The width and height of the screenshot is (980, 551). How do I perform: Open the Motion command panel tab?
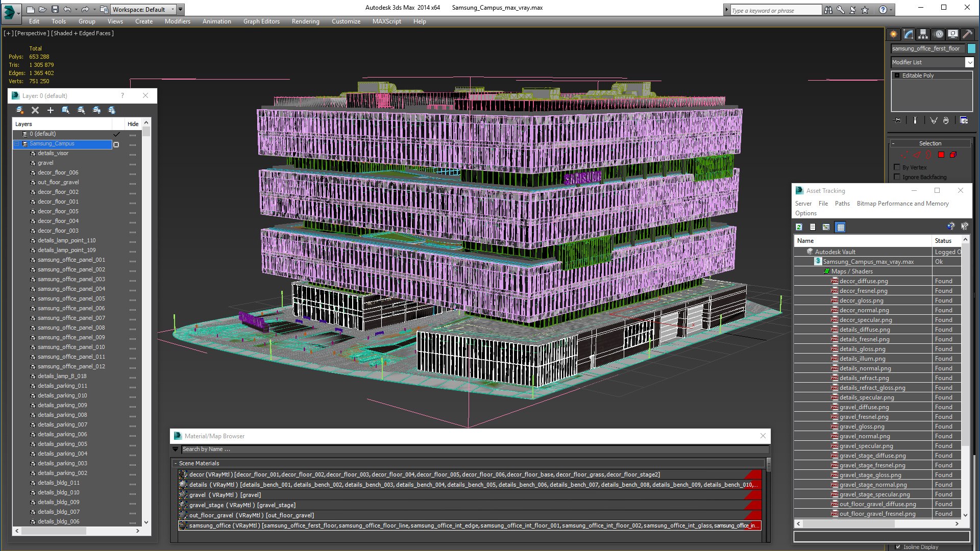939,34
